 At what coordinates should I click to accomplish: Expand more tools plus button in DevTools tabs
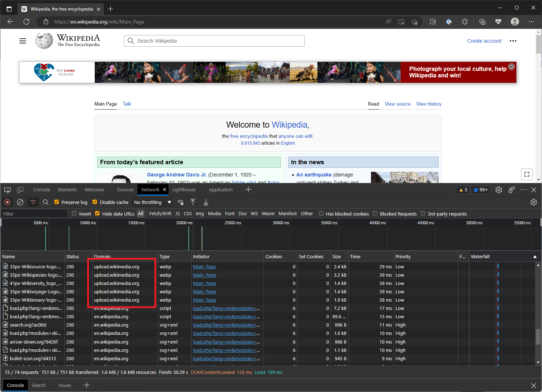(x=248, y=189)
